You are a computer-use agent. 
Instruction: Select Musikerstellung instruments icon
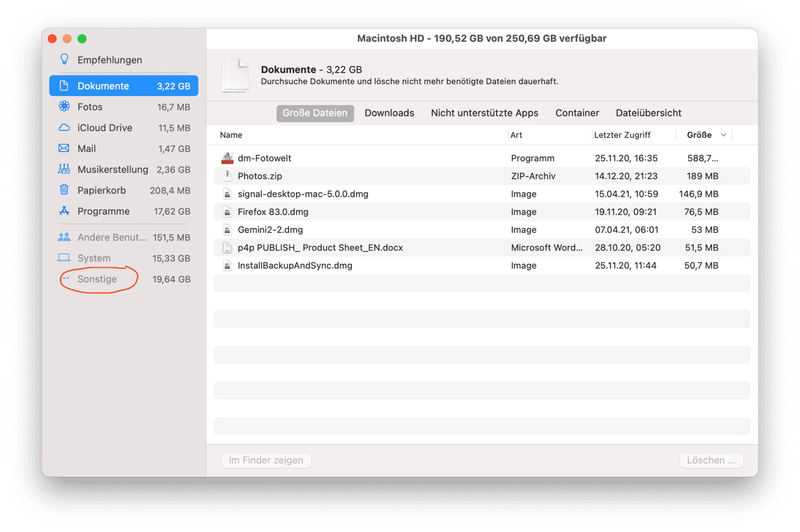pos(64,170)
